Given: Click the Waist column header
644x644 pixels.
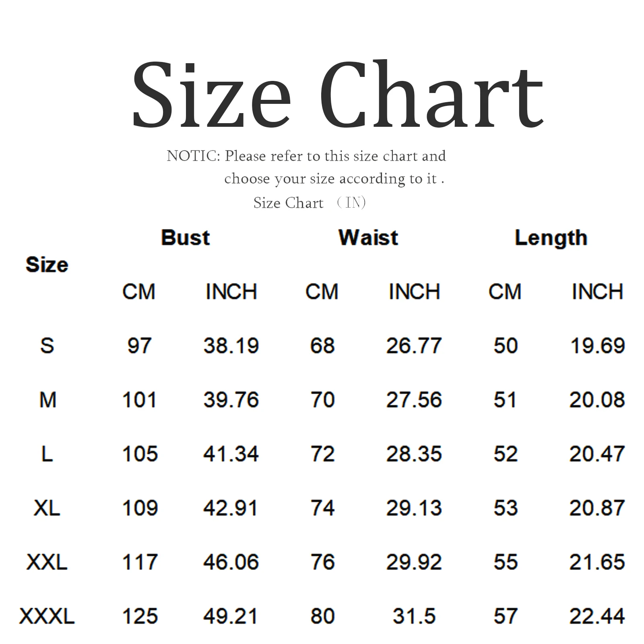Looking at the screenshot, I should click(368, 237).
